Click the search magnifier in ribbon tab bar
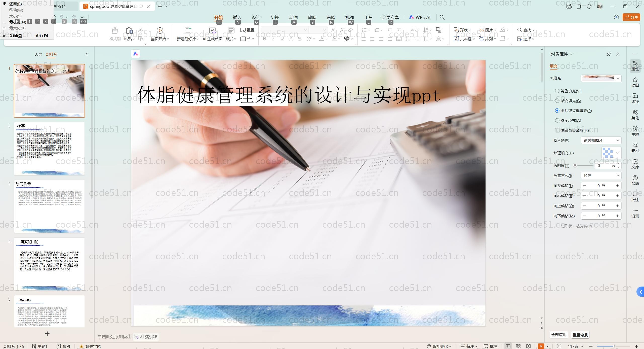The height and width of the screenshot is (349, 644). pos(442,17)
